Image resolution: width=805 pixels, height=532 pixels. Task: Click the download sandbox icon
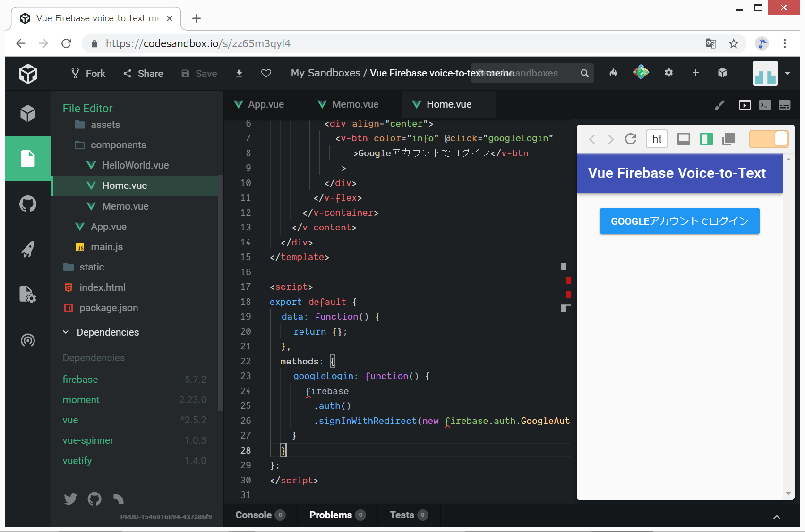coord(239,73)
